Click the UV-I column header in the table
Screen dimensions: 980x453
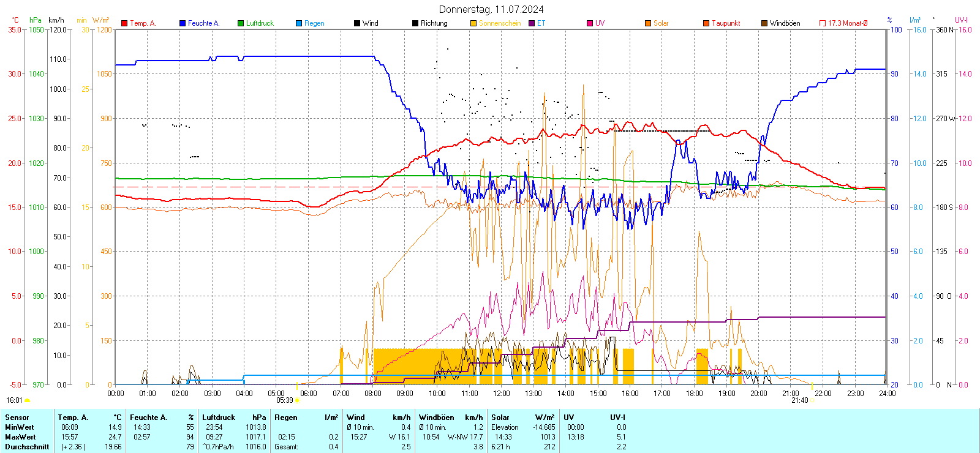(x=617, y=417)
